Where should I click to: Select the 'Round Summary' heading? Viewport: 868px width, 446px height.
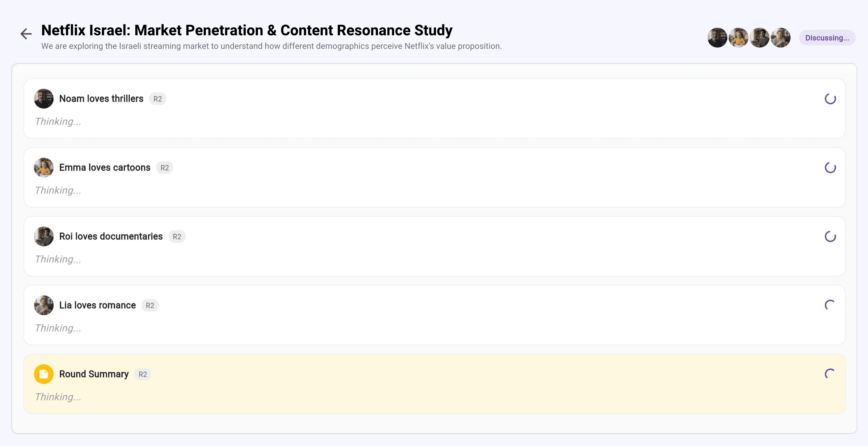[94, 374]
